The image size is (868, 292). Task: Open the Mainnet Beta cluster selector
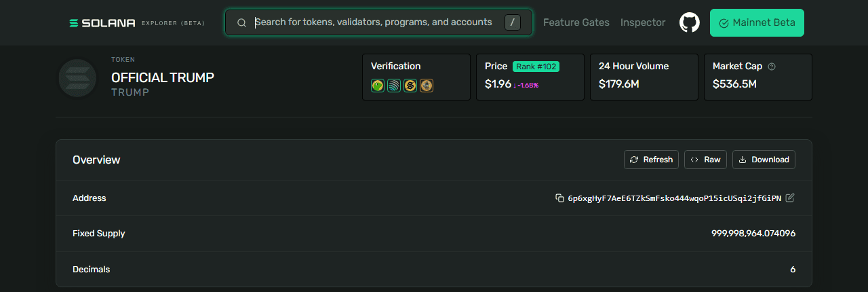(x=757, y=22)
